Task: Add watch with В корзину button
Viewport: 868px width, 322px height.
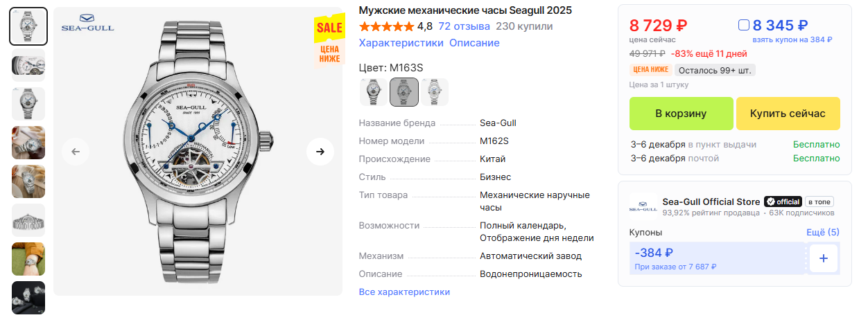Action: click(x=681, y=114)
